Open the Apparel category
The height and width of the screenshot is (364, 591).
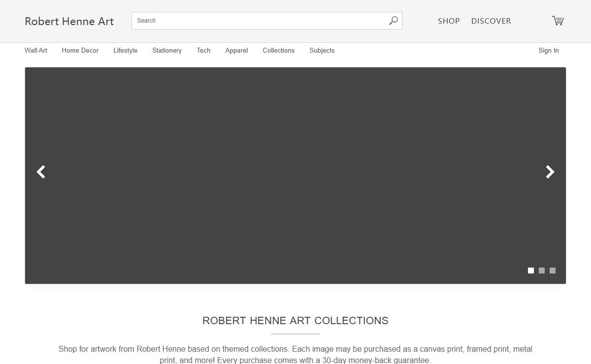pos(236,50)
